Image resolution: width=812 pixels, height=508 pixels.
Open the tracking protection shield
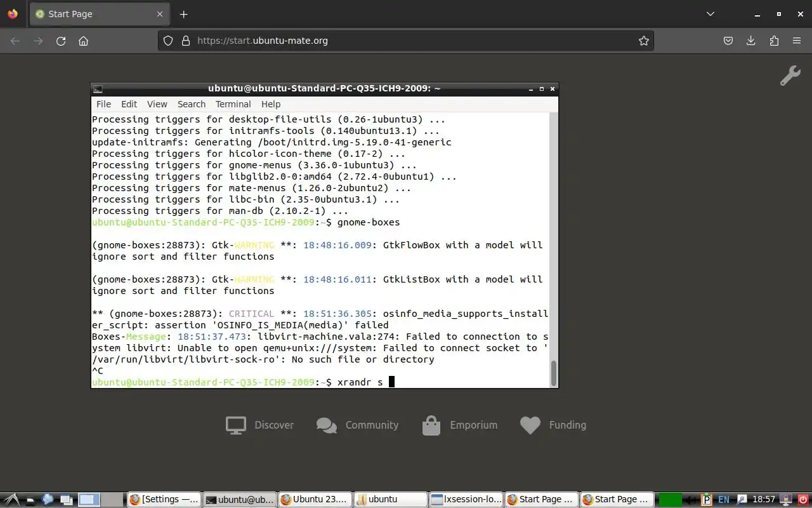[168, 41]
